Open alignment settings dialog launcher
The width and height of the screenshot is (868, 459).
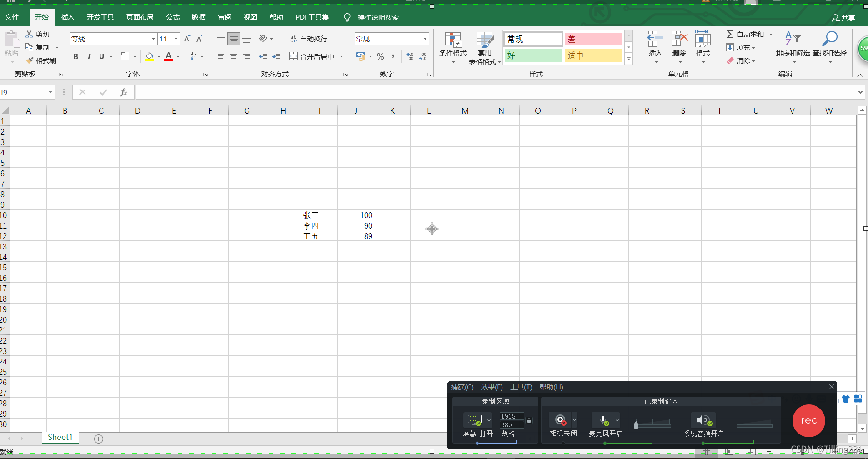point(346,75)
